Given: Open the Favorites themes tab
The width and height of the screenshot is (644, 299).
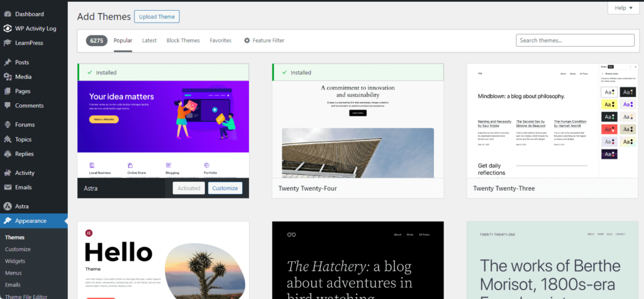Looking at the screenshot, I should click(220, 40).
